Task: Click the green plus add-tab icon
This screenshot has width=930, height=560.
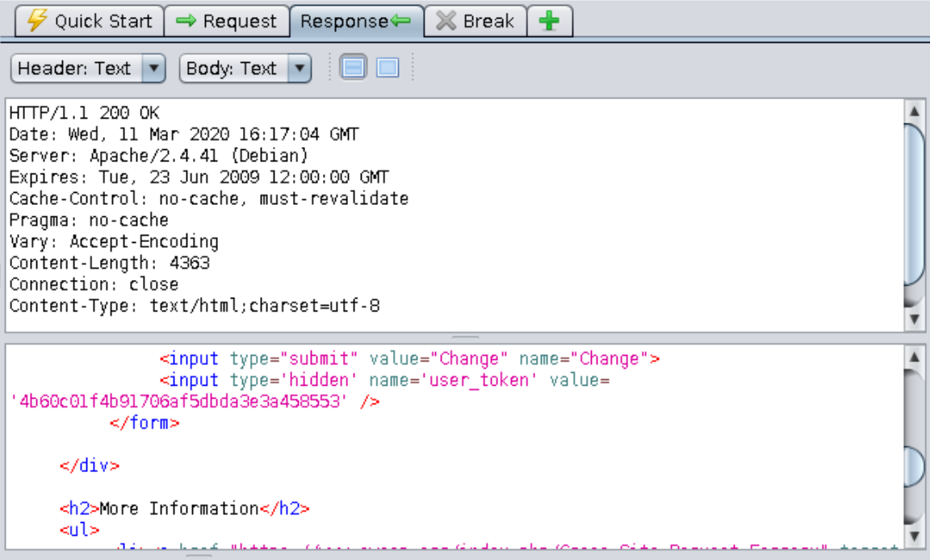Action: pyautogui.click(x=550, y=21)
